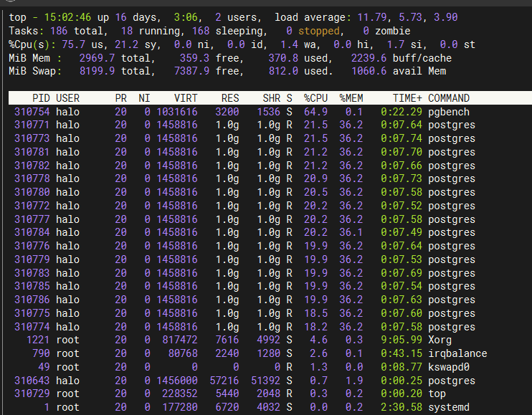This screenshot has width=532, height=415.
Task: Click the kswapd0 command name
Action: (449, 367)
